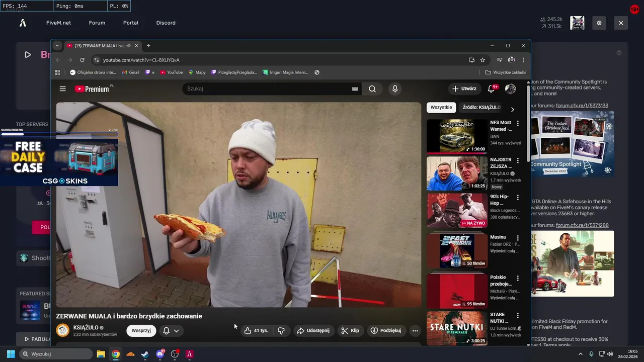This screenshot has height=362, width=644.
Task: Open the YouTube account avatar menu
Action: (x=510, y=89)
